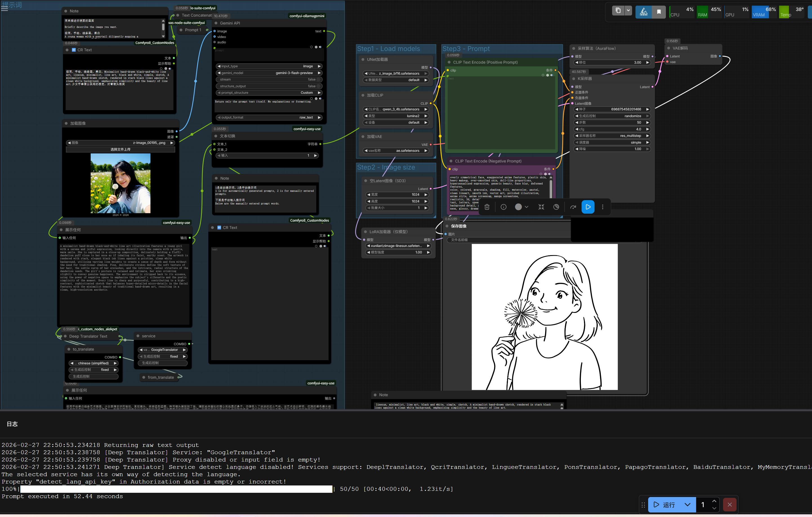Open node info from the toolbar
Screen dimensions: 812x517
503,207
